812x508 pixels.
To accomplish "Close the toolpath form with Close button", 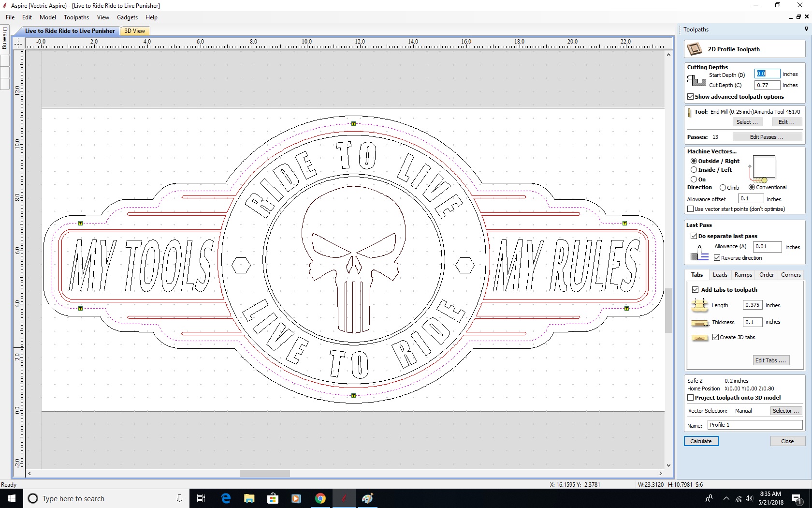I will (787, 441).
